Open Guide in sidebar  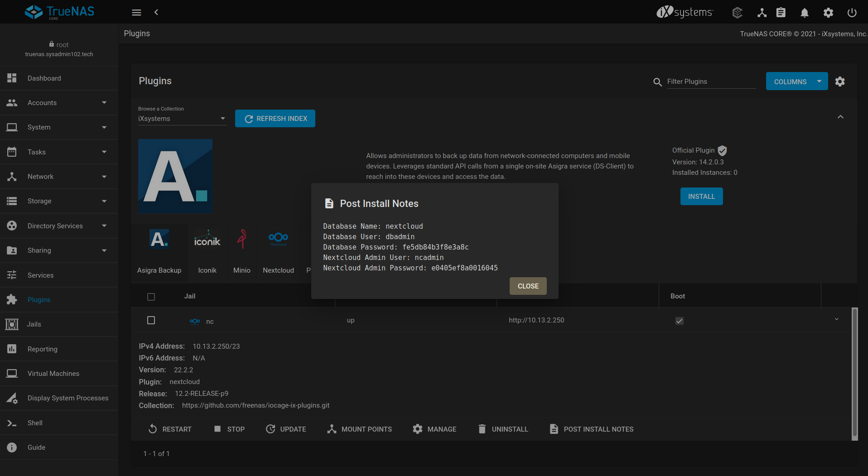click(59, 447)
